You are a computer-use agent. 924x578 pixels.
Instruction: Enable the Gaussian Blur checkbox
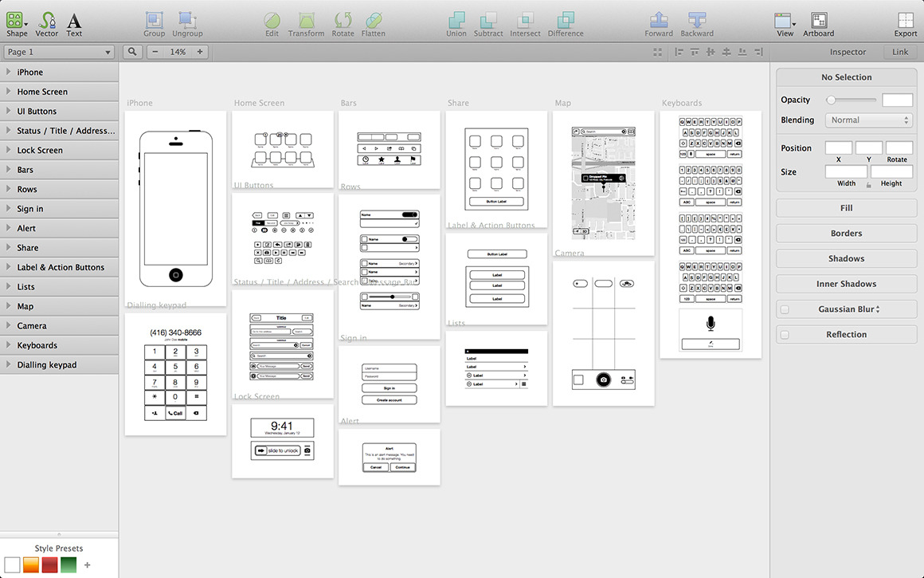pyautogui.click(x=785, y=309)
